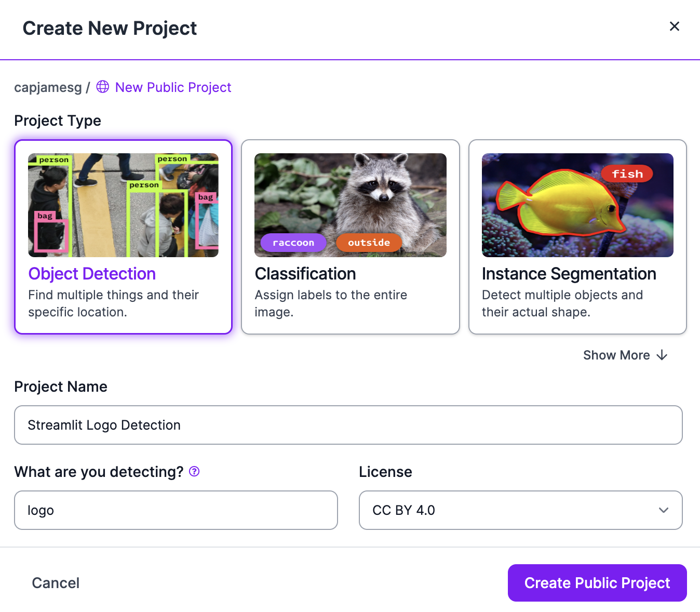The height and width of the screenshot is (612, 700).
Task: Click the New Public Project link
Action: 173,87
